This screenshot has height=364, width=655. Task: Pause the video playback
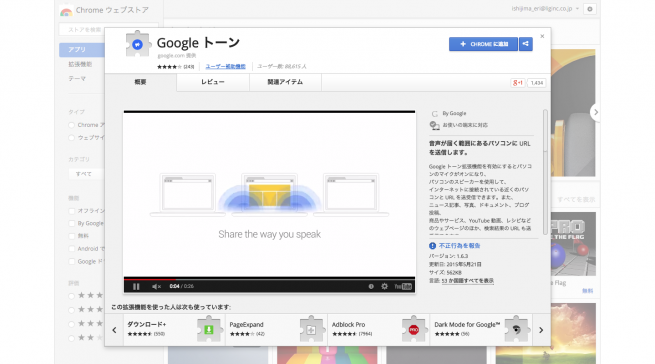(x=136, y=286)
